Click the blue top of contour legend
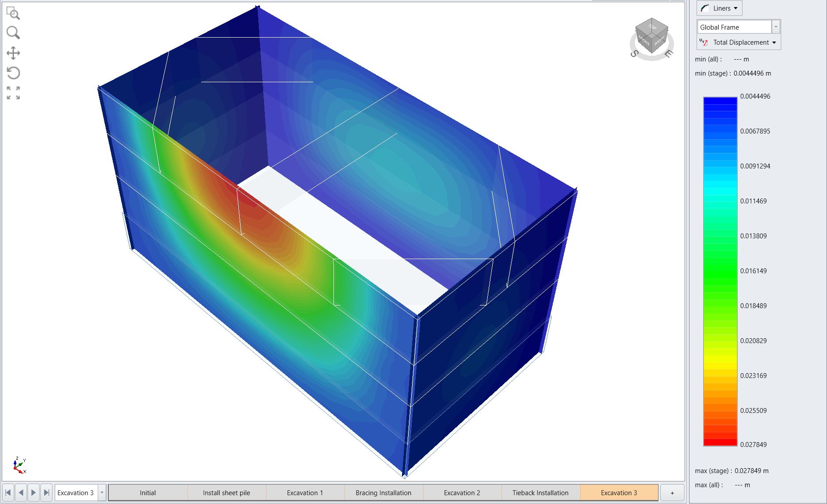Image resolution: width=827 pixels, height=504 pixels. [720, 102]
